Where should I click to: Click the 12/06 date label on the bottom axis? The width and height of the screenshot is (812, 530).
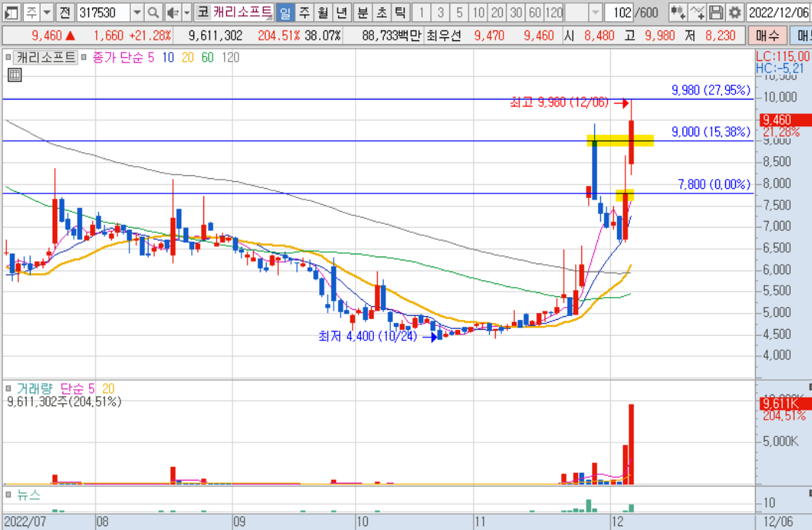778,521
